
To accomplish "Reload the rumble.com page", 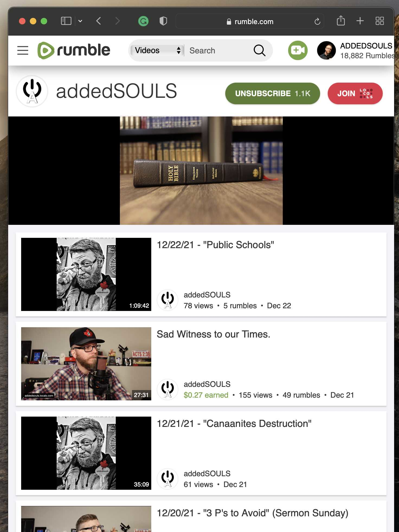I will [x=317, y=21].
